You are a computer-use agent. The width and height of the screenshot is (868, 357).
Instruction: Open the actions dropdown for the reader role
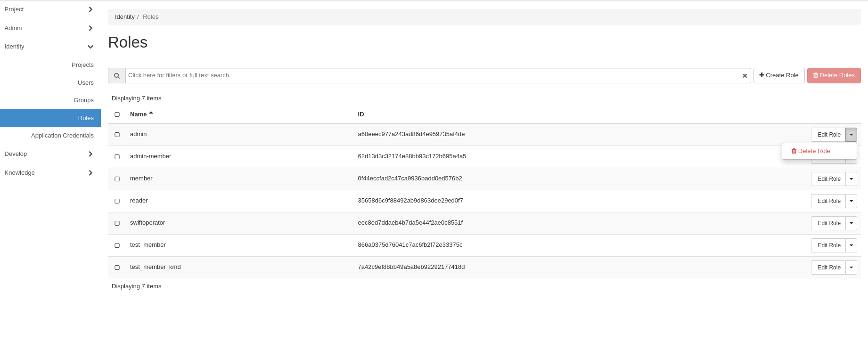(x=851, y=201)
